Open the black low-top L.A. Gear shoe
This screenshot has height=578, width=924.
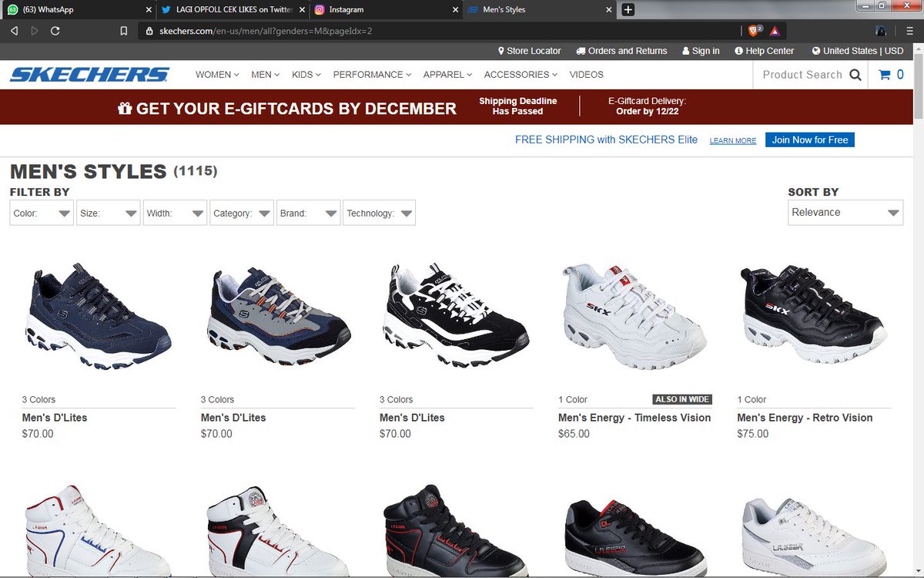point(634,539)
